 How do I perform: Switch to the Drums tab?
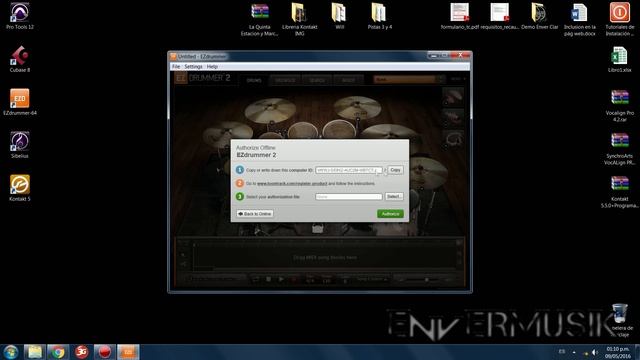tap(254, 80)
